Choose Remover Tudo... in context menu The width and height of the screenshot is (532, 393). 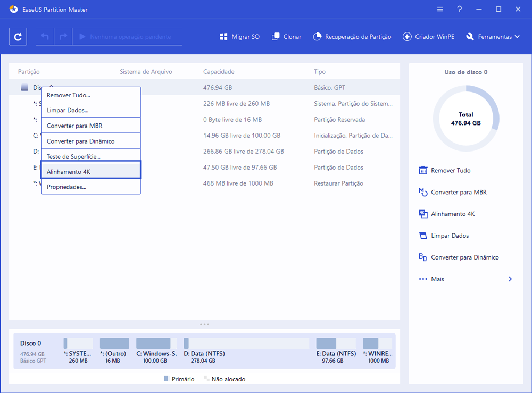coord(91,95)
